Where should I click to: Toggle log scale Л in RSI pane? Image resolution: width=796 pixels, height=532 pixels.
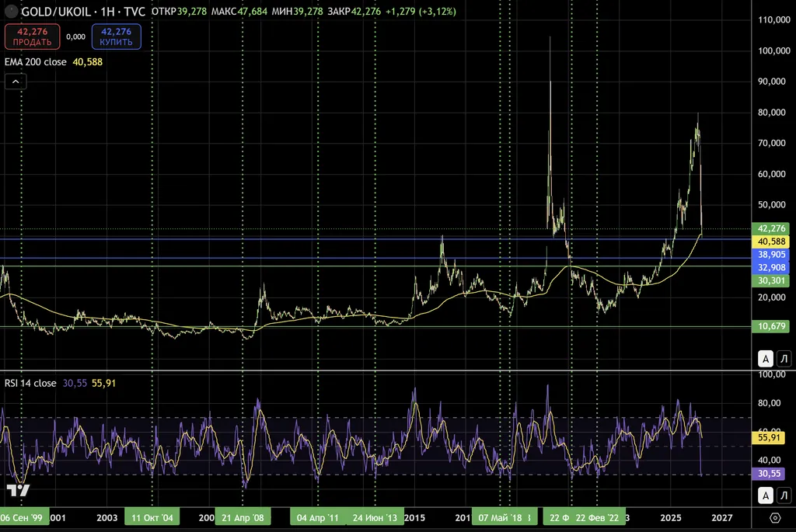(784, 495)
